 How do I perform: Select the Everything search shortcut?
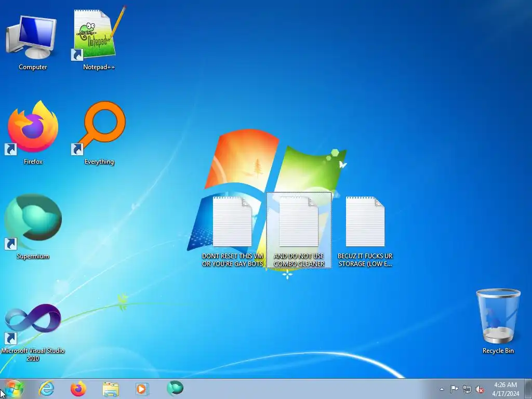[x=99, y=132]
